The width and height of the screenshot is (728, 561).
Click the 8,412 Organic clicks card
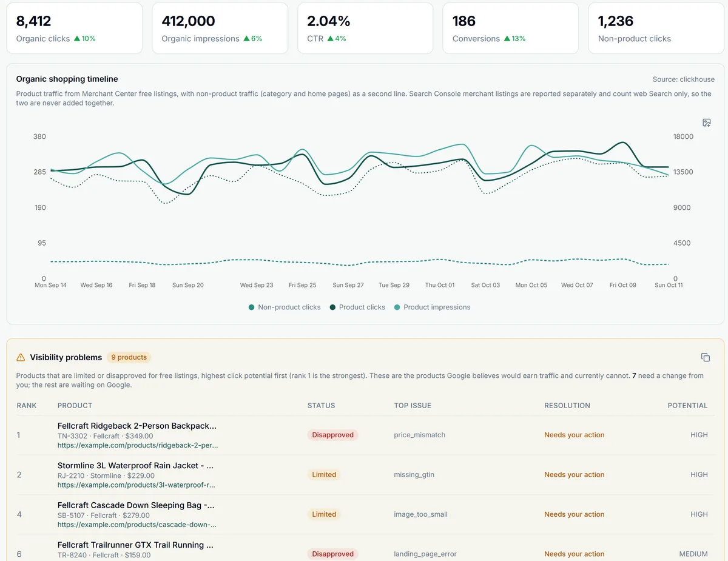pyautogui.click(x=74, y=29)
